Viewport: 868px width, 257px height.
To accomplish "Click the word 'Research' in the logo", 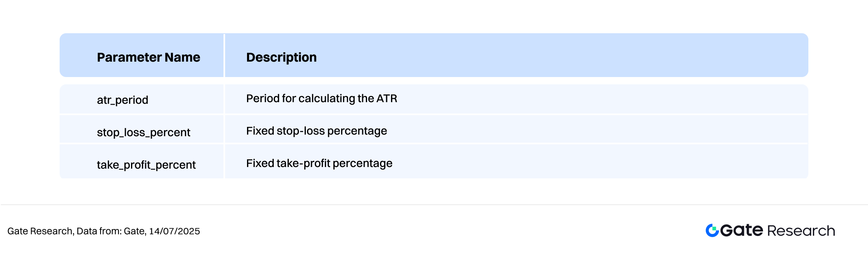I will [x=801, y=231].
